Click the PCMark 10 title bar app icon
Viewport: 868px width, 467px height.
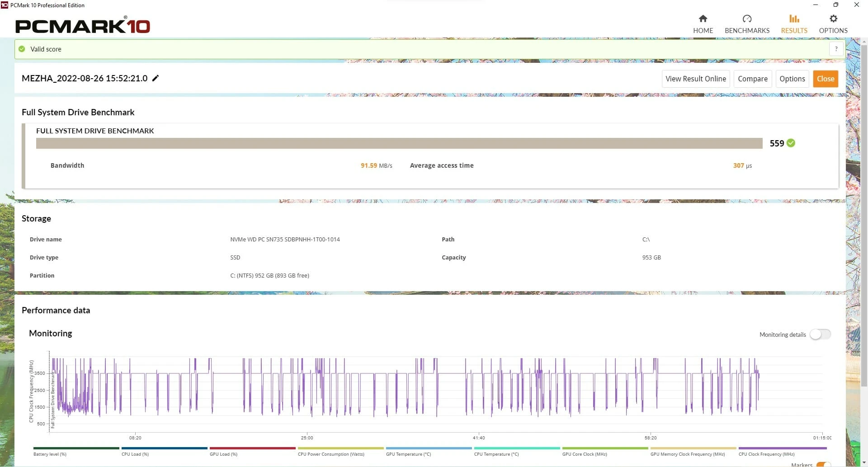tap(5, 5)
